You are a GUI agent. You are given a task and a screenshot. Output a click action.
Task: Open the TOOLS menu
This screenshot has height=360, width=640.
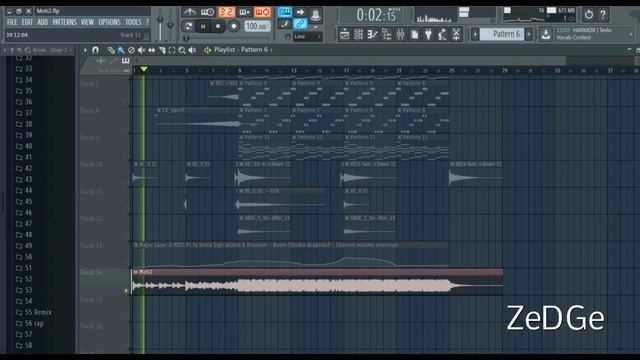click(x=133, y=22)
